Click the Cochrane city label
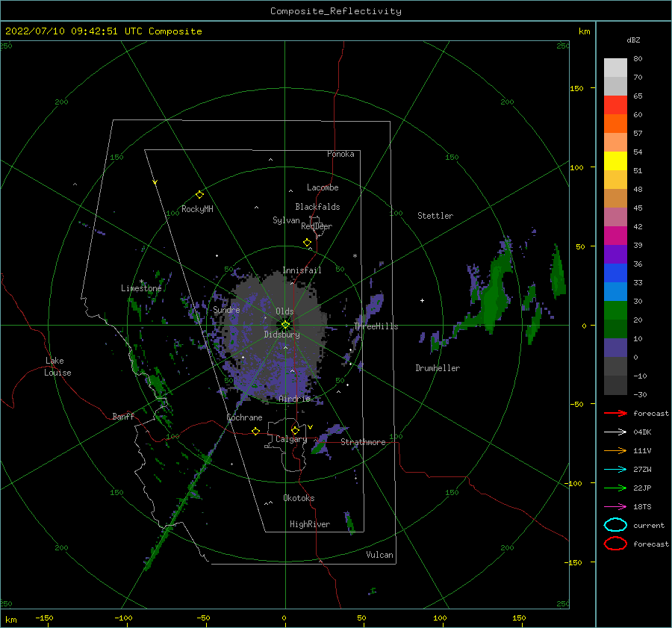Screen dimensions: 672x628 point(244,417)
